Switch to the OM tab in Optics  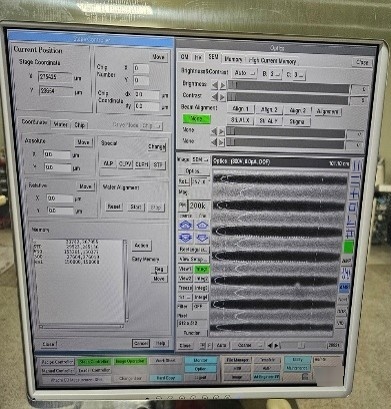click(x=184, y=57)
